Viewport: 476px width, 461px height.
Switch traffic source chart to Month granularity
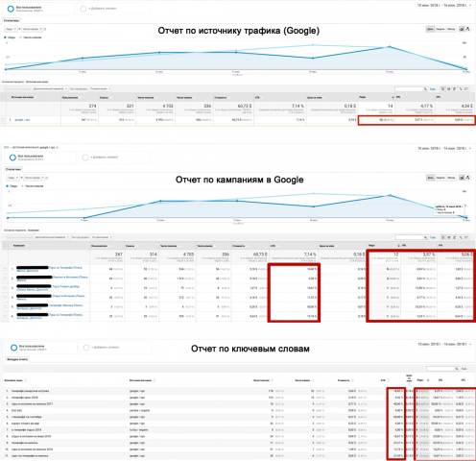tap(451, 29)
